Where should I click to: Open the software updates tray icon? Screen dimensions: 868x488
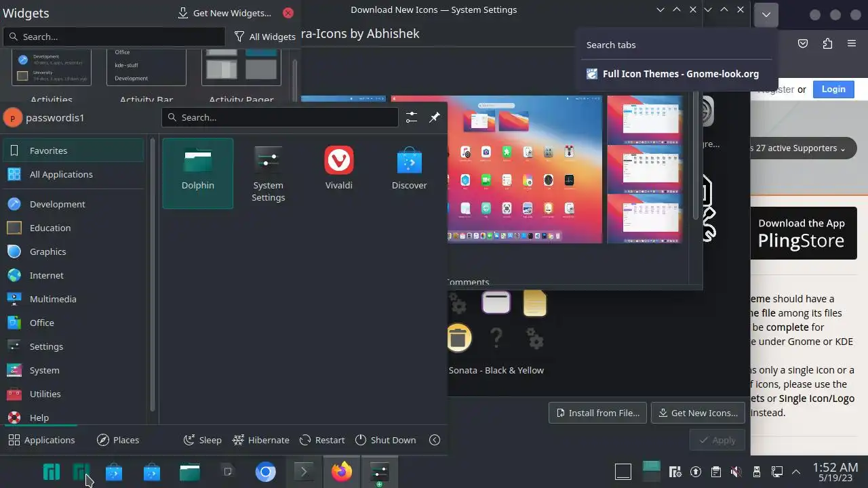coord(696,472)
